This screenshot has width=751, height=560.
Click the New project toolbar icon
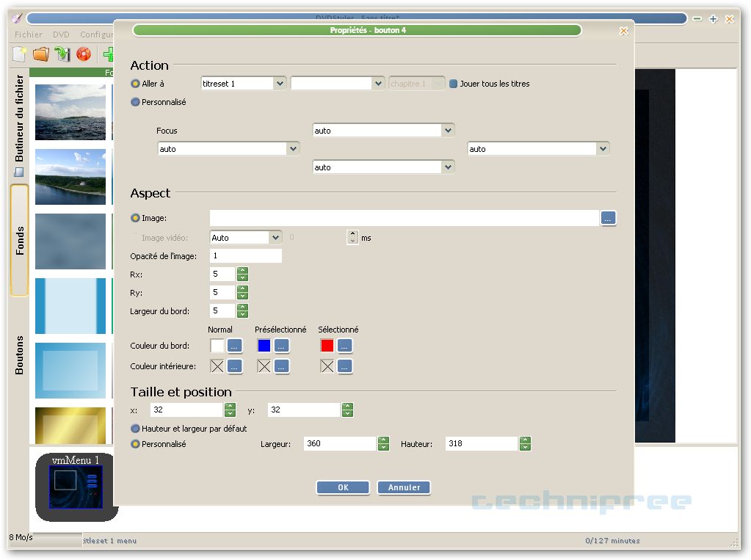tap(19, 54)
